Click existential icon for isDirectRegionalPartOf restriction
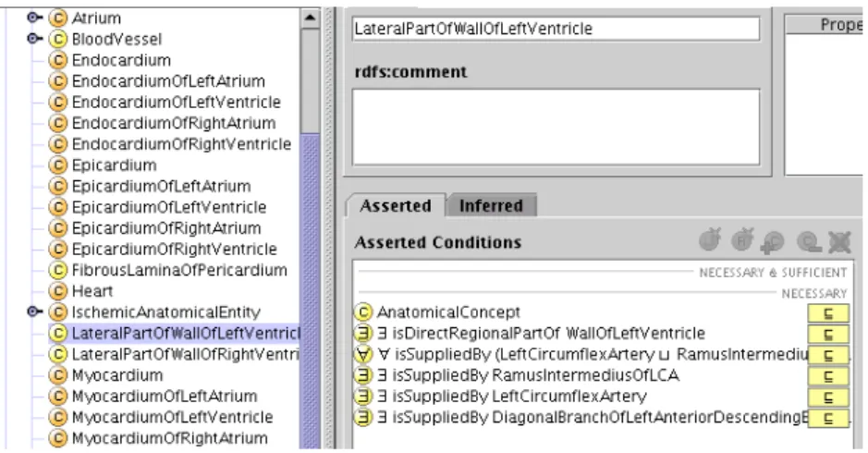Viewport: 868px width, 453px height. click(362, 334)
